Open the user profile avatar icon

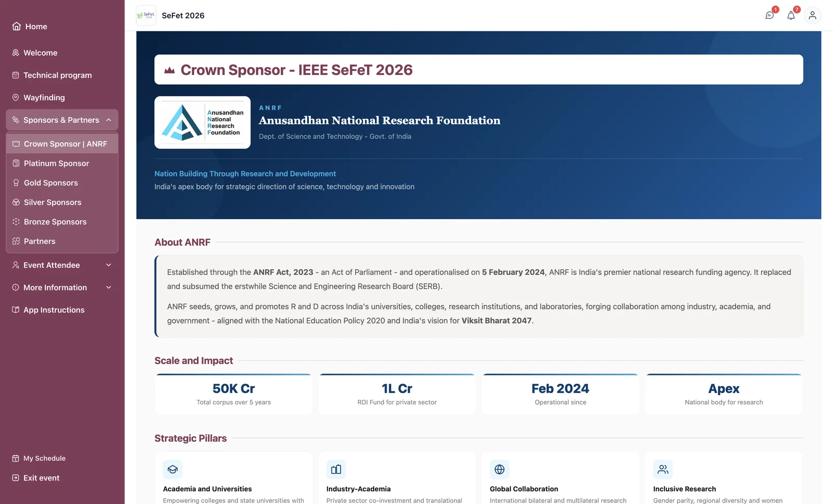[812, 16]
